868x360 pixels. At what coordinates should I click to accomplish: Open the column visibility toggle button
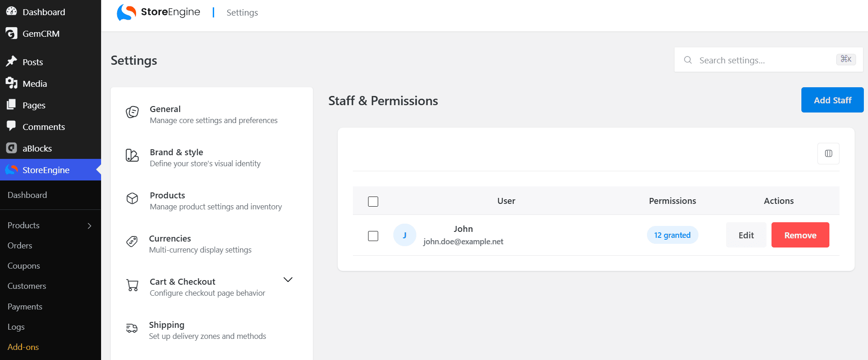[x=828, y=153]
